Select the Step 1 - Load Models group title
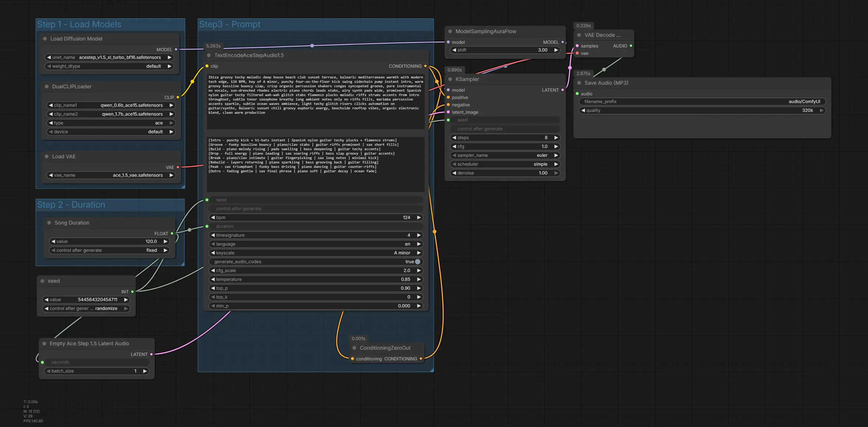The image size is (868, 427). click(79, 24)
